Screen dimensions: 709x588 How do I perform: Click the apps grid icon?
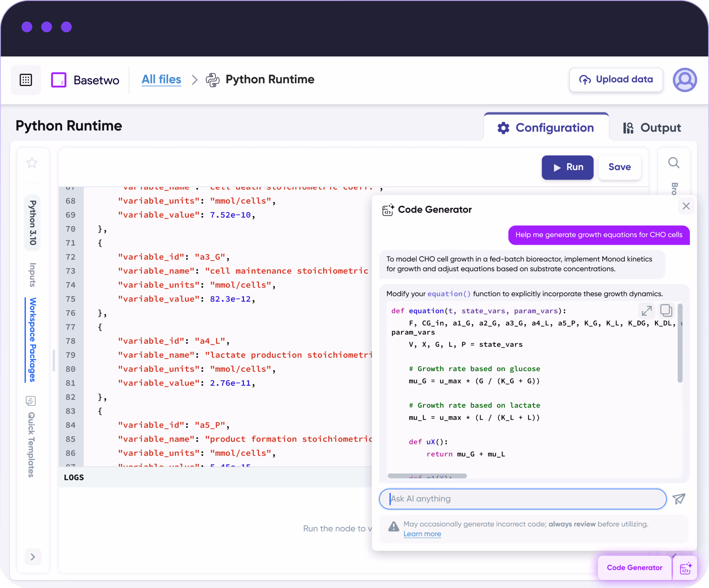point(26,80)
